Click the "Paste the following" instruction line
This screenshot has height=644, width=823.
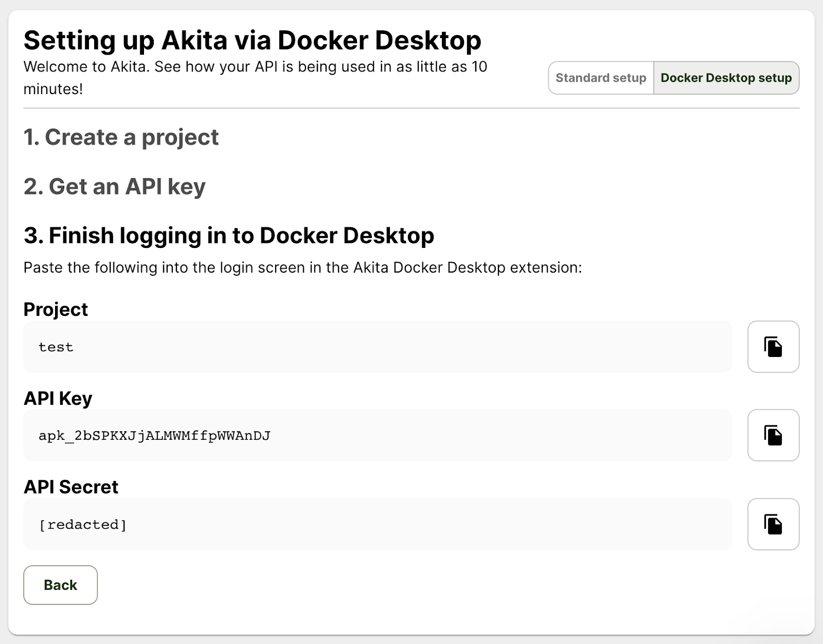click(x=302, y=267)
